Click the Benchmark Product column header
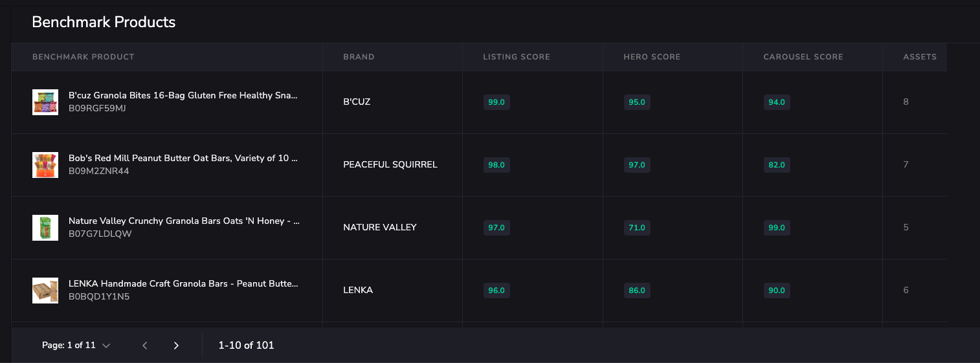 (x=84, y=57)
